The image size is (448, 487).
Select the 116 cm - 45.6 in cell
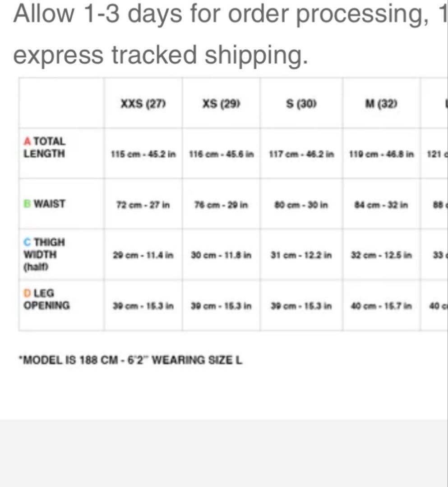[x=221, y=154]
